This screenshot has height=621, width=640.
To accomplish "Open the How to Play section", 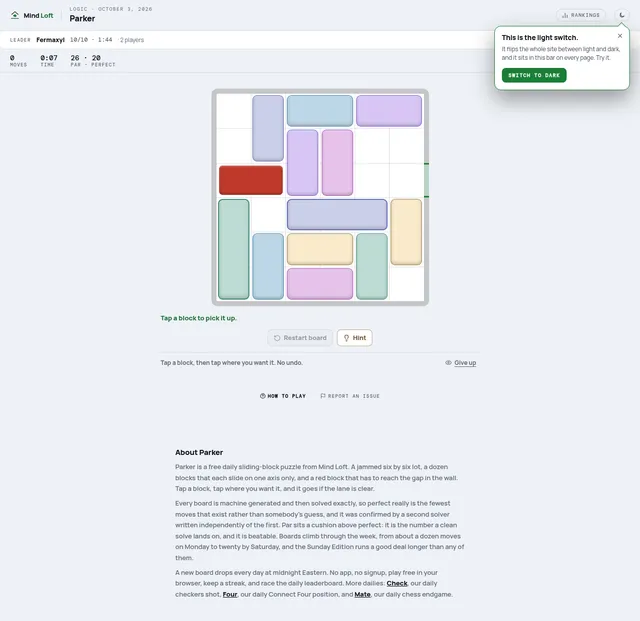I will pyautogui.click(x=283, y=396).
